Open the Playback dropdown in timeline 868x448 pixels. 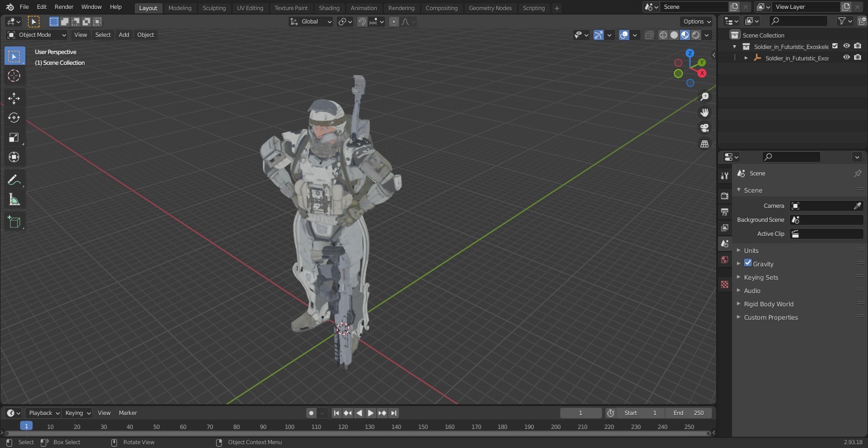point(44,413)
